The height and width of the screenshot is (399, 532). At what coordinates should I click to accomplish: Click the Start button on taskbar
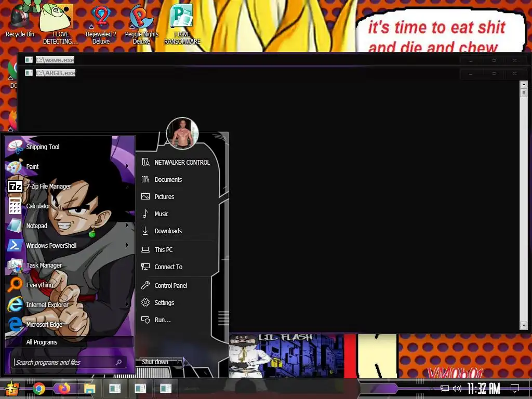(12, 389)
